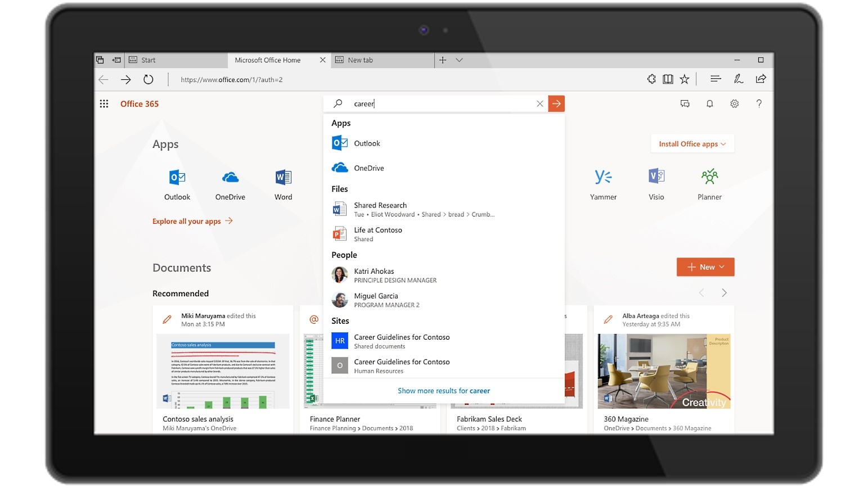Viewport: 868px width, 488px height.
Task: Select the Microsoft Office Home tab
Action: (279, 60)
